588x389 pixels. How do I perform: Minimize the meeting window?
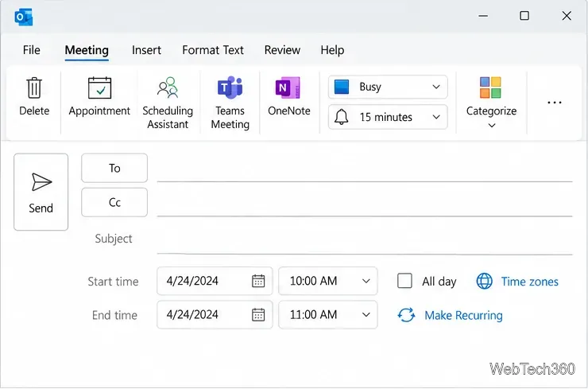click(x=483, y=16)
